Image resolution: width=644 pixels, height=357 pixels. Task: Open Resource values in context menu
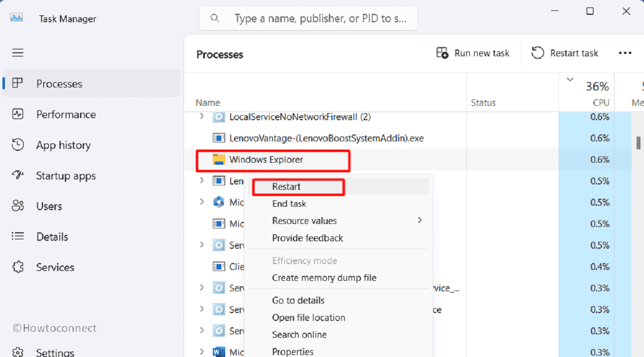[338, 221]
